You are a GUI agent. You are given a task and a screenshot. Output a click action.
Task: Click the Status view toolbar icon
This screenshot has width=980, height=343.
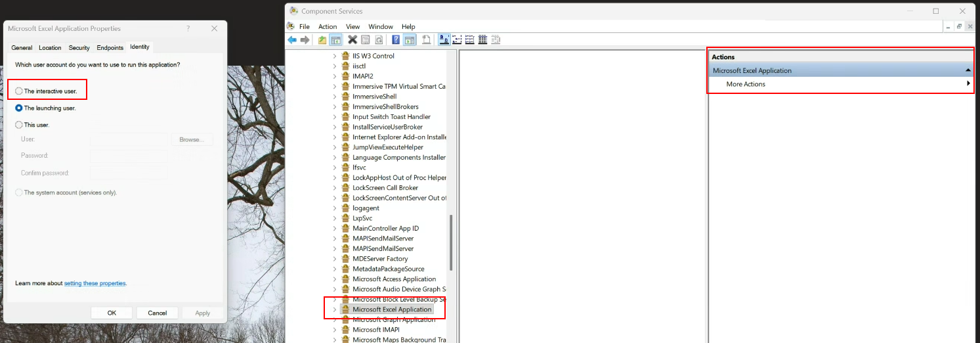pyautogui.click(x=496, y=40)
